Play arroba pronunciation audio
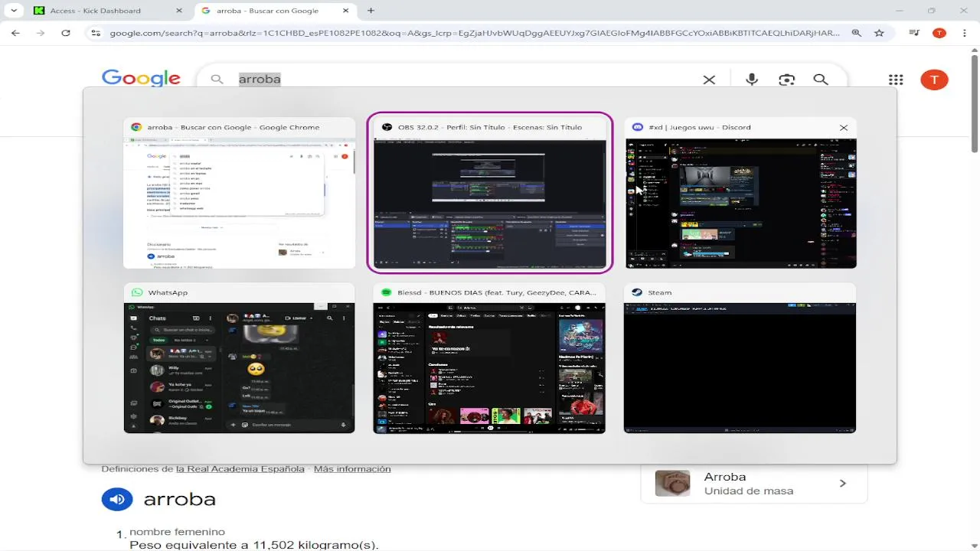The width and height of the screenshot is (980, 551). [117, 500]
